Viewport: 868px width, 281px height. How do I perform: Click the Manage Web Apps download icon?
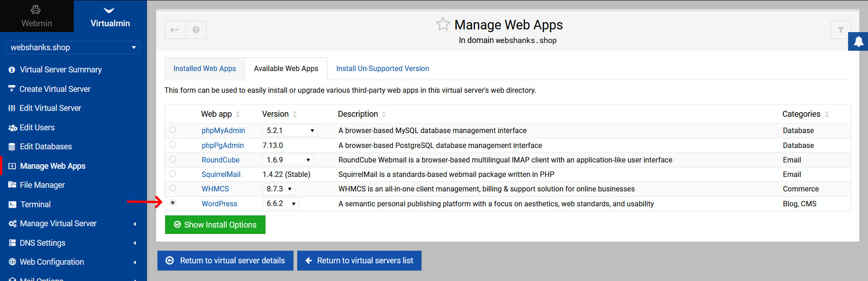(12, 166)
